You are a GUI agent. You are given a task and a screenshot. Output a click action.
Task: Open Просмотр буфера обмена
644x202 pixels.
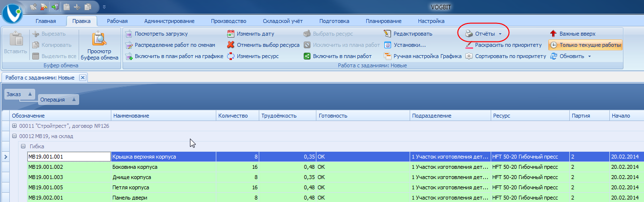pyautogui.click(x=100, y=45)
